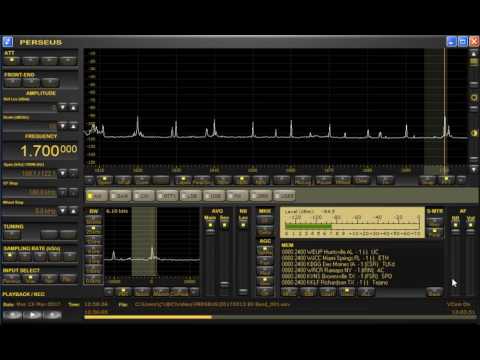This screenshot has height=360, width=480.
Task: Select the lit first ATT attenuator button
Action: click(x=12, y=60)
